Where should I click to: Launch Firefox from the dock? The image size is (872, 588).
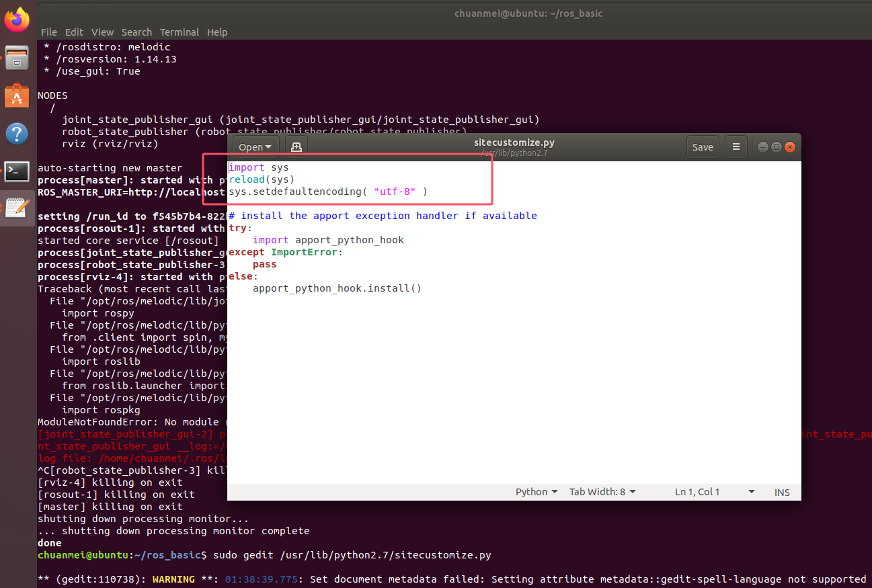click(16, 19)
